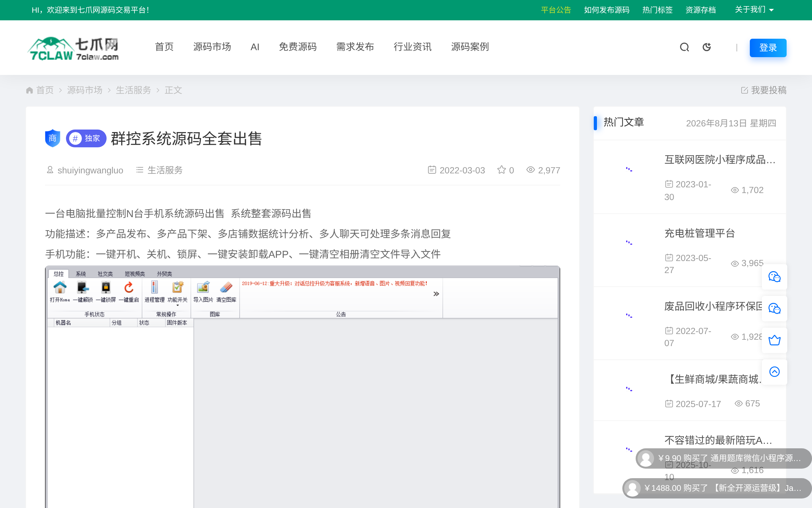Viewport: 812px width, 508px height.
Task: Open article 互联网医院小程序成品
Action: [x=720, y=160]
